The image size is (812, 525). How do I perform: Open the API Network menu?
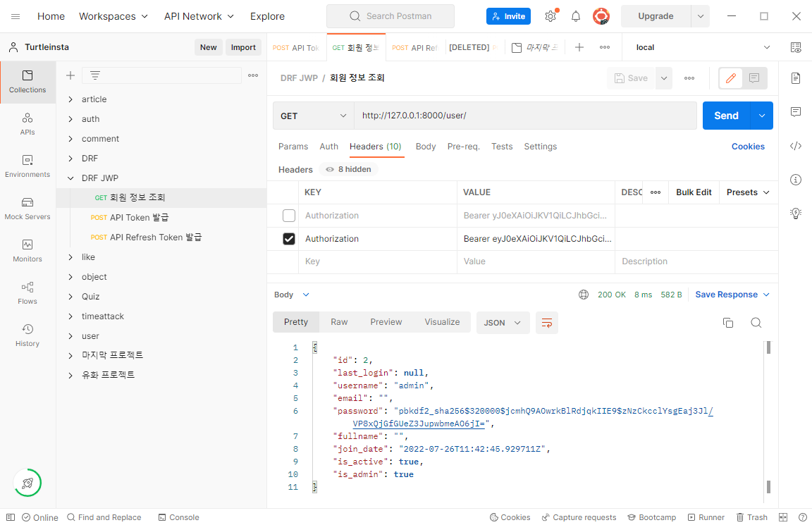click(199, 17)
